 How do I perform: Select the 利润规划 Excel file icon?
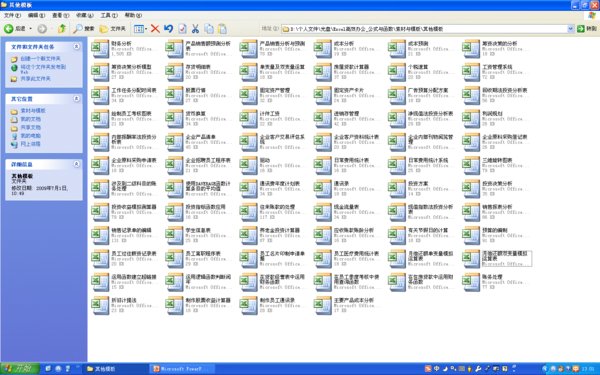(x=471, y=119)
